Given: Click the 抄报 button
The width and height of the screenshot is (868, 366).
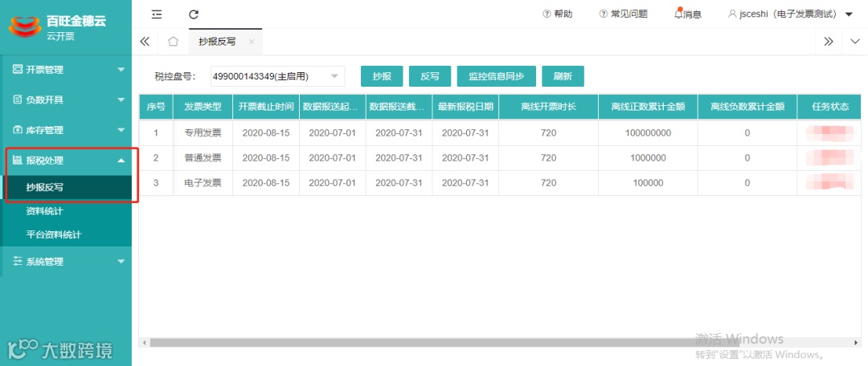Looking at the screenshot, I should [x=382, y=77].
